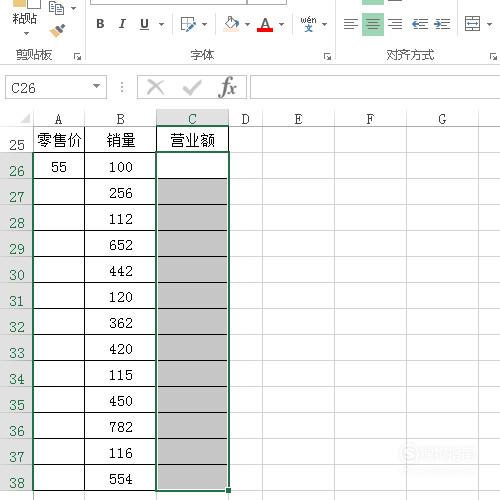Viewport: 500px width, 500px height.
Task: Click into the formula bar
Action: pos(375,87)
